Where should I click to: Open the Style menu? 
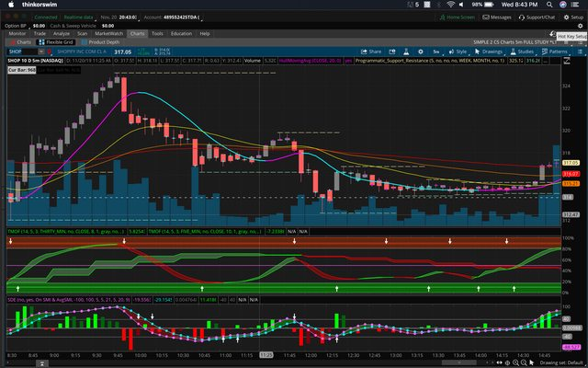click(x=458, y=52)
